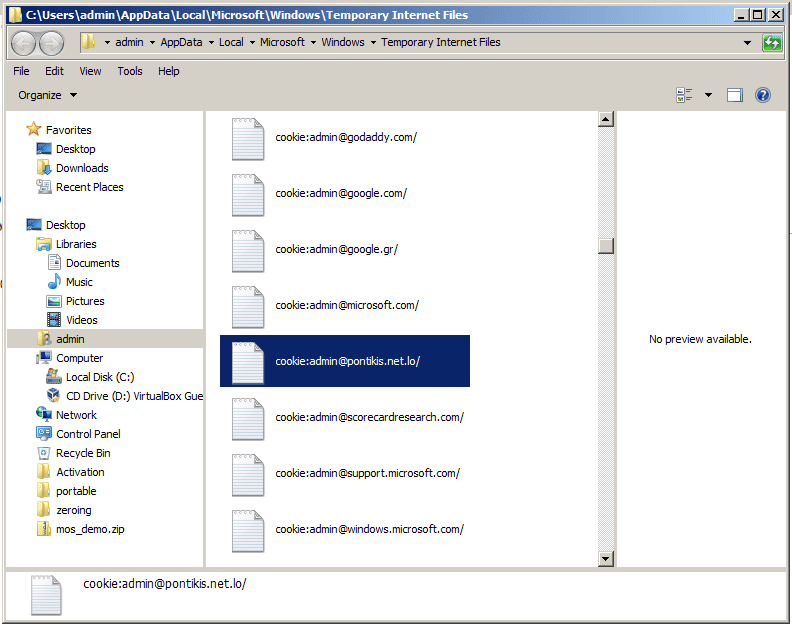Screen dimensions: 792x627
Task: Expand the arrow after AppData in address bar
Action: (x=211, y=43)
